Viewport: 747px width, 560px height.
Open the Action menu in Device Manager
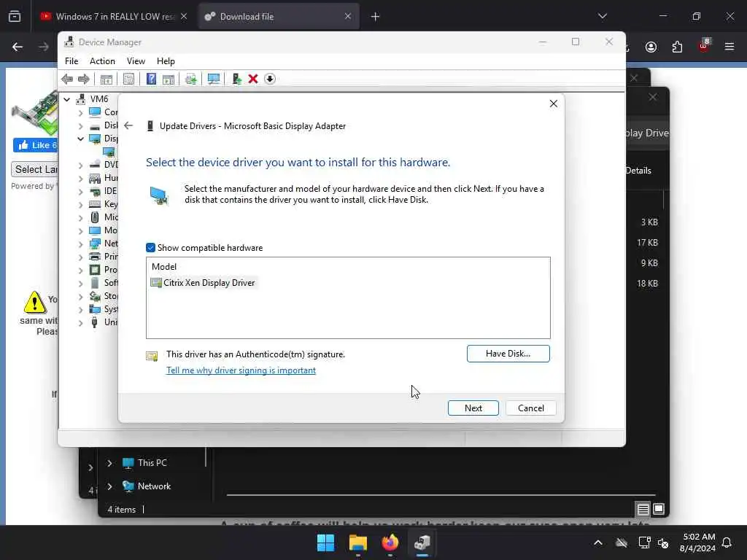click(102, 61)
